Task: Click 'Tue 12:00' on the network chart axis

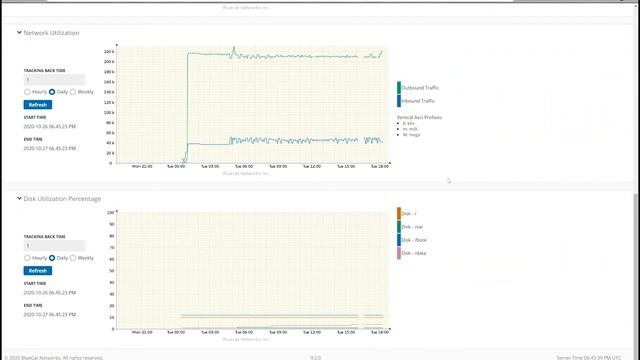Action: (x=312, y=167)
